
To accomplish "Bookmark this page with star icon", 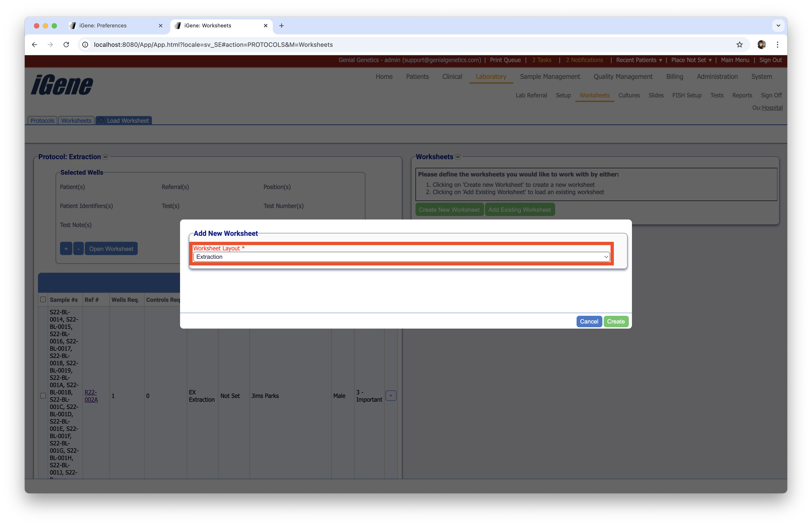I will pos(739,45).
